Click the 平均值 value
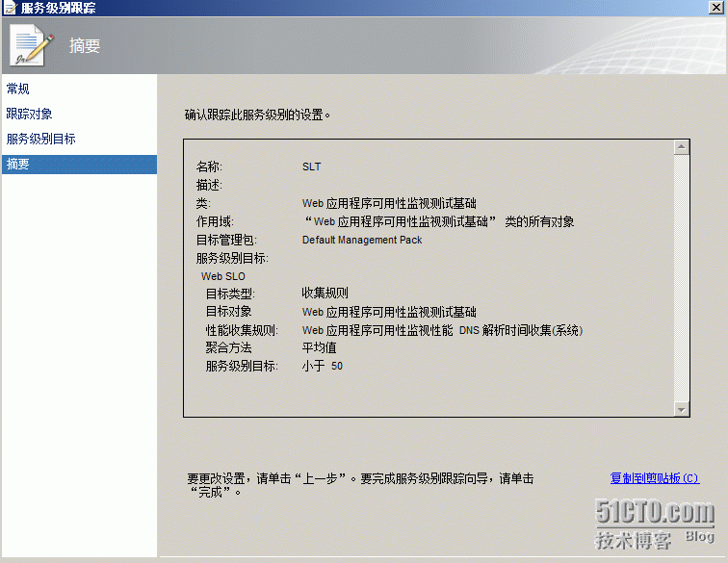Viewport: 728px width, 563px height. coord(320,347)
